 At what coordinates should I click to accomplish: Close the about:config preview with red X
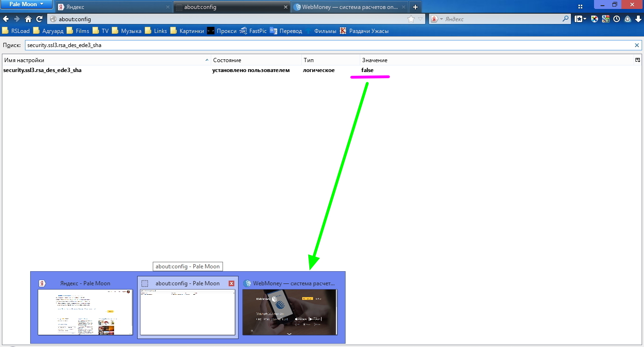click(231, 283)
